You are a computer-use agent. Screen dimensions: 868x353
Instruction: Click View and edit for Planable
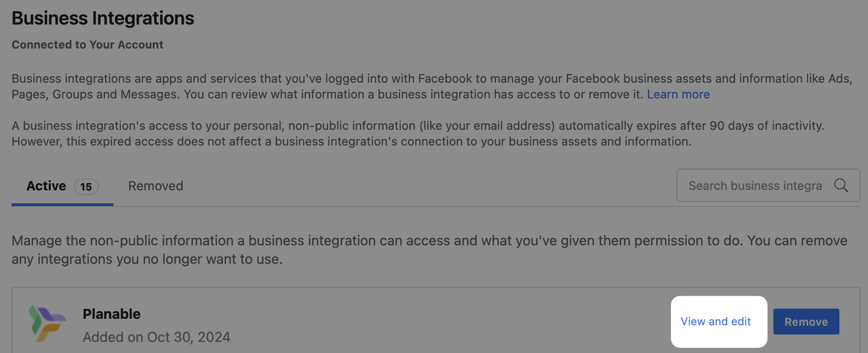tap(716, 322)
